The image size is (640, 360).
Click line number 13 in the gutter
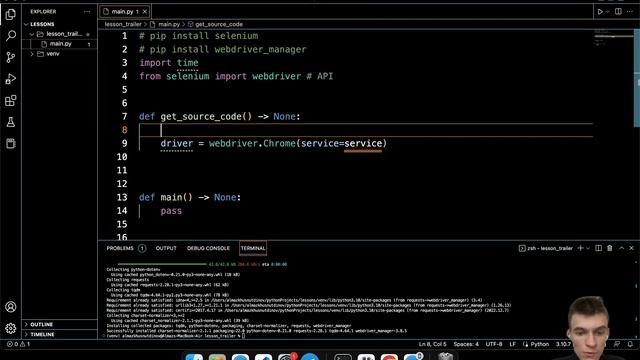click(122, 197)
